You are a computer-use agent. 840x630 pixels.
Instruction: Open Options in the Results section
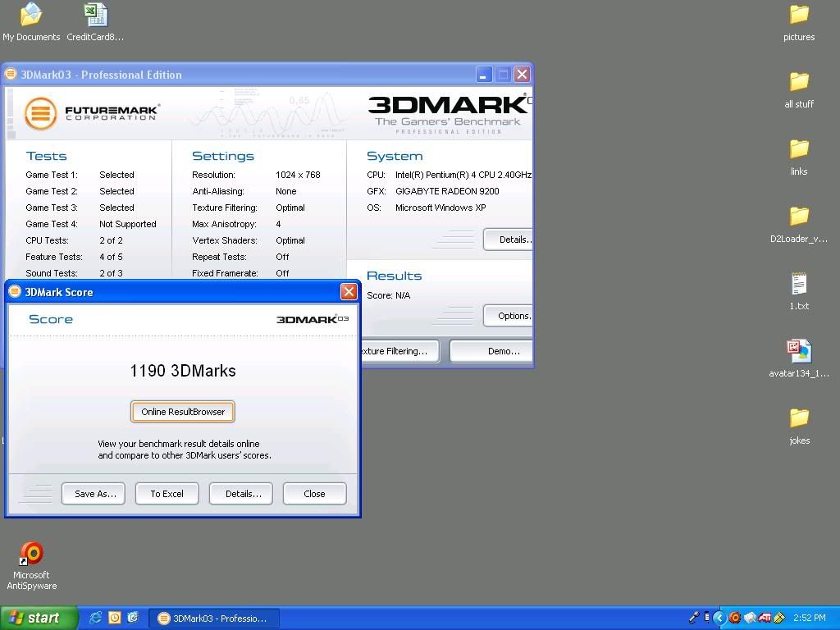click(x=508, y=316)
